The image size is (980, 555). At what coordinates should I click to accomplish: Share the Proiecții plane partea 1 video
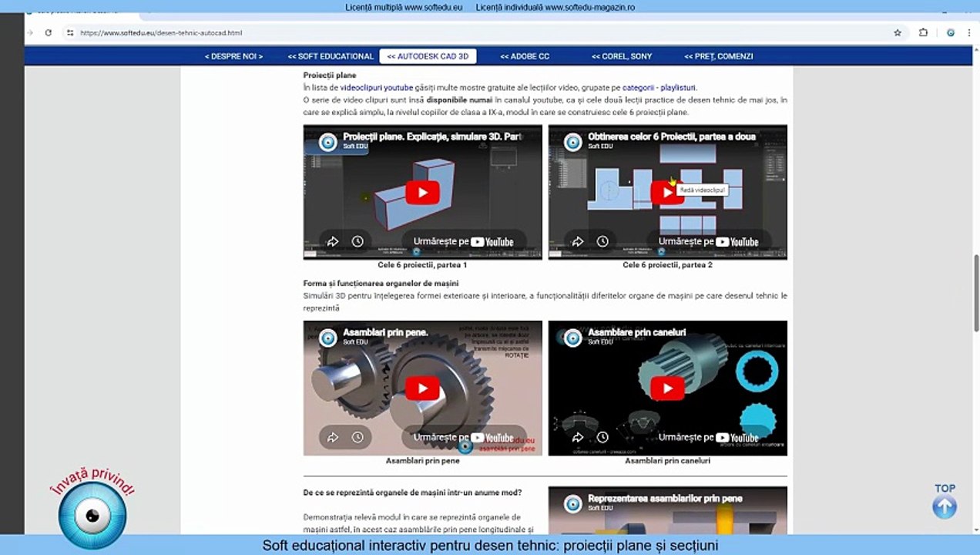333,241
